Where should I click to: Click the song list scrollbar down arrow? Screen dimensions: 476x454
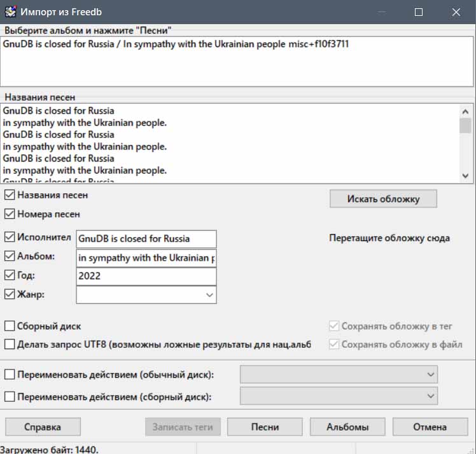coord(466,176)
